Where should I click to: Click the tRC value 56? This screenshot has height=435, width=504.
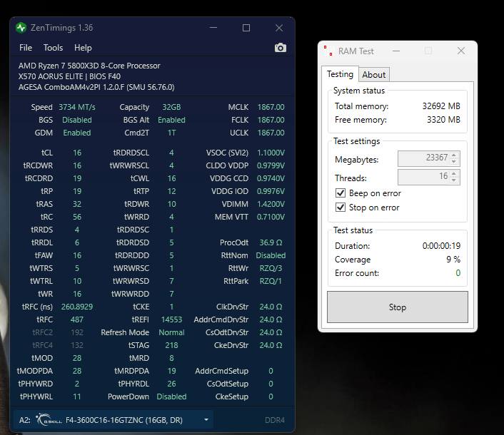77,217
